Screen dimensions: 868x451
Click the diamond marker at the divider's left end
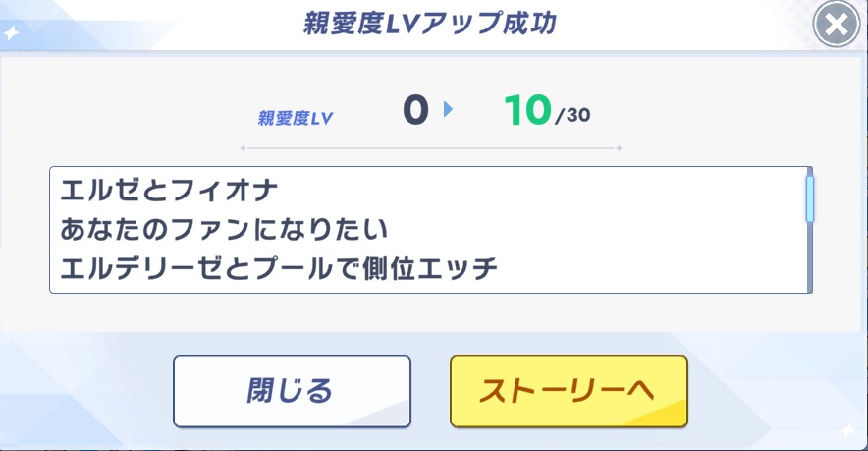pyautogui.click(x=243, y=148)
